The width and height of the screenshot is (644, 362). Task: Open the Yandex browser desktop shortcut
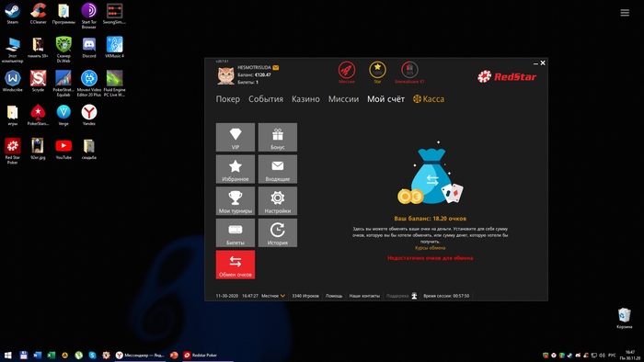88,115
